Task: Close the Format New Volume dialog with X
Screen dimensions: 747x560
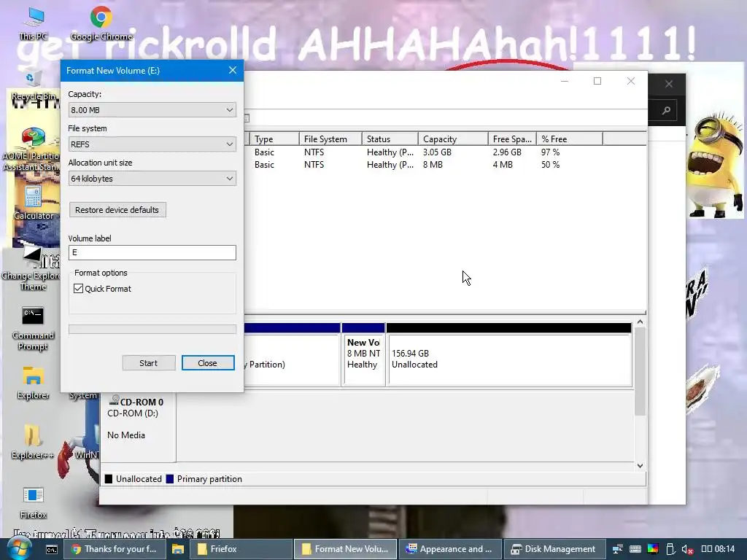Action: 233,71
